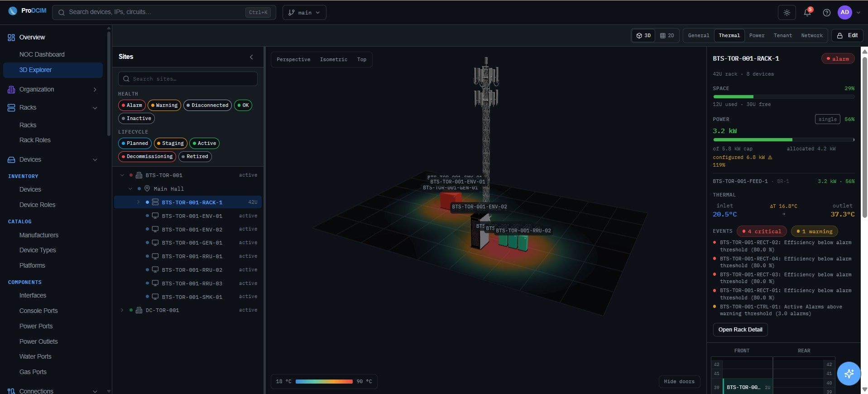Click the Open Rack Detail button
Screen dimensions: 868x394
(740, 330)
